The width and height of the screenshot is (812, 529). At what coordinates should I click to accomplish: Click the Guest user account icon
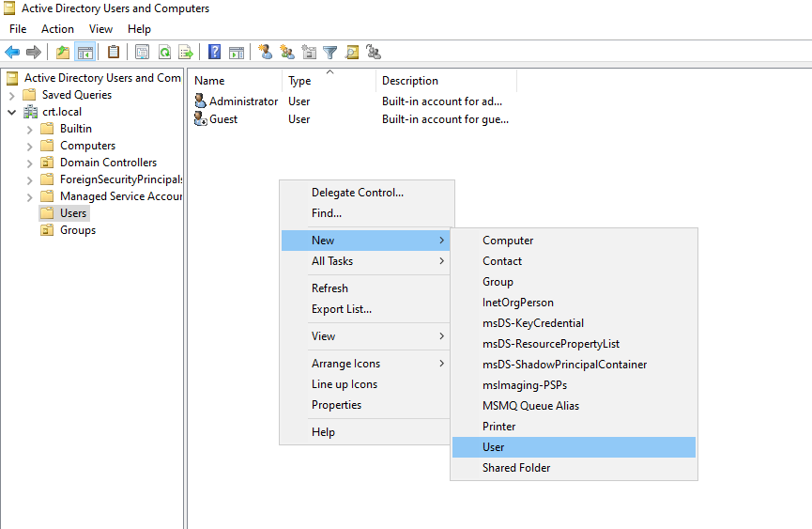tap(200, 118)
